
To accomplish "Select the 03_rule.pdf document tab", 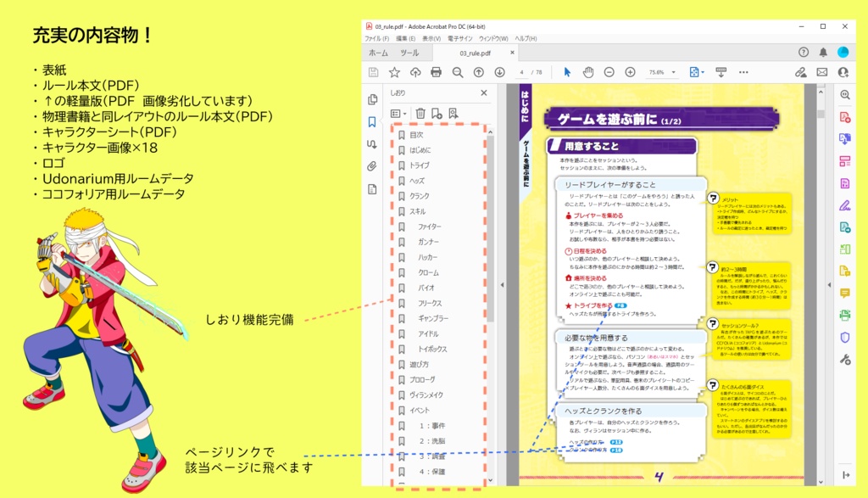I will (475, 53).
